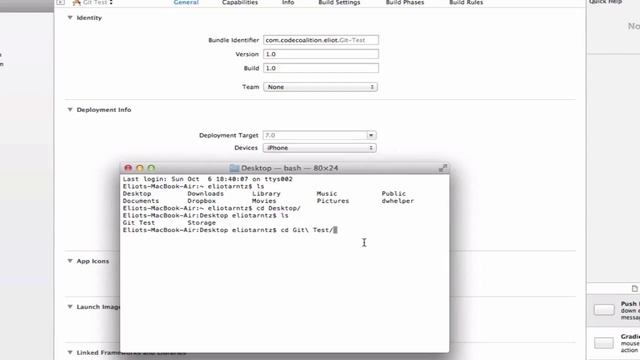Viewport: 640px width, 360px height.
Task: Collapse the Launch Images section
Action: (x=70, y=307)
